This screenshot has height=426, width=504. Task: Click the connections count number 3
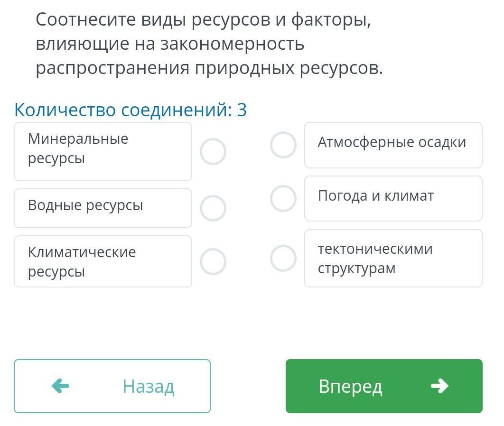coord(242,110)
